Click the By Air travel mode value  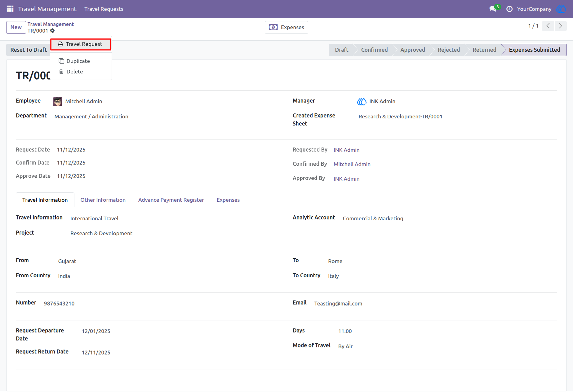point(345,346)
